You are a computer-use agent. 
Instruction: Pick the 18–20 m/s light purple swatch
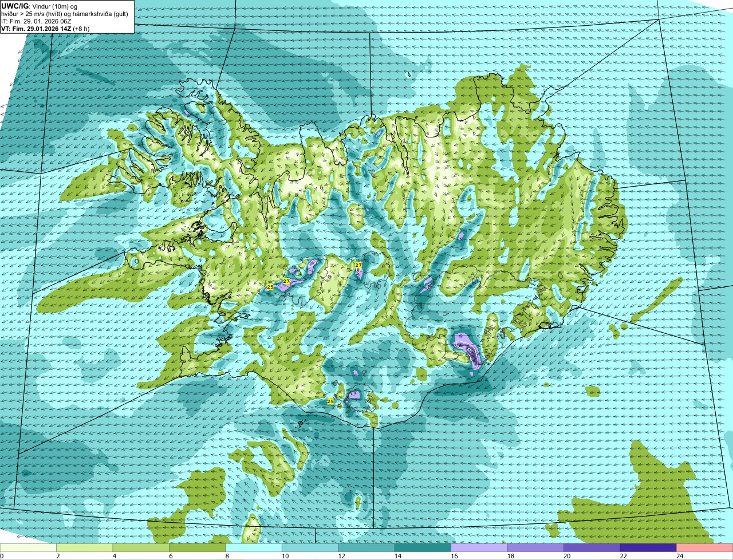click(x=536, y=547)
